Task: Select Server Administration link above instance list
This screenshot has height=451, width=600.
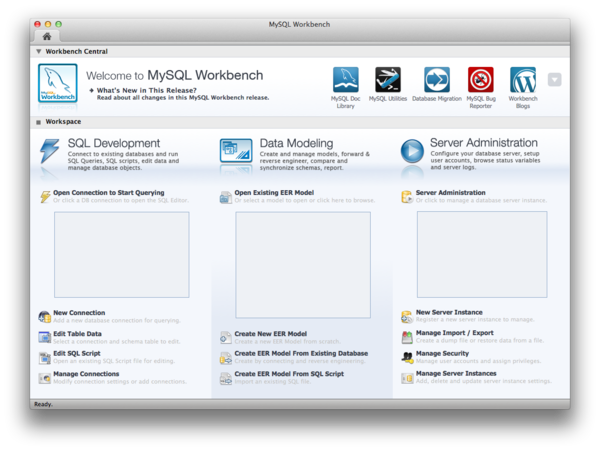Action: coord(450,192)
